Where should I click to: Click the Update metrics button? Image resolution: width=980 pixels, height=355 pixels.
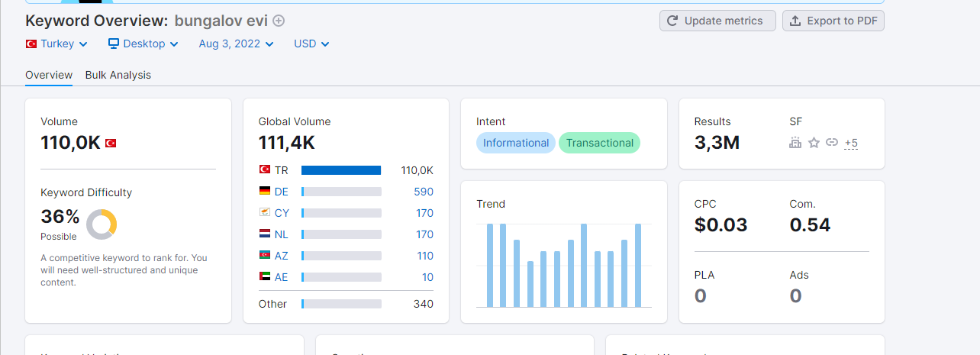717,21
